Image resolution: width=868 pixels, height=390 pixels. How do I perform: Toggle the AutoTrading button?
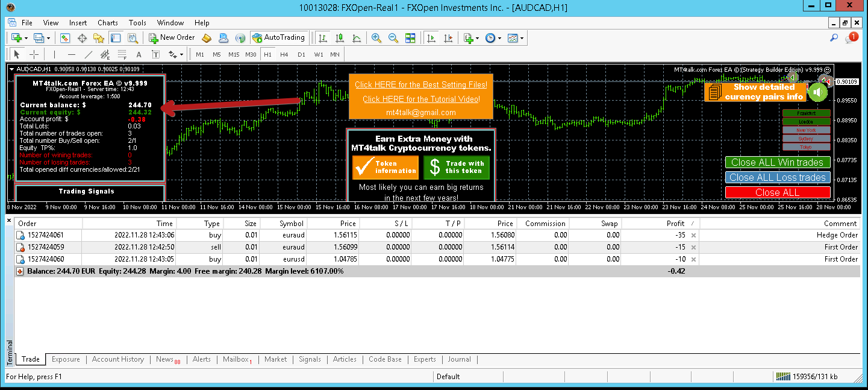(x=279, y=37)
